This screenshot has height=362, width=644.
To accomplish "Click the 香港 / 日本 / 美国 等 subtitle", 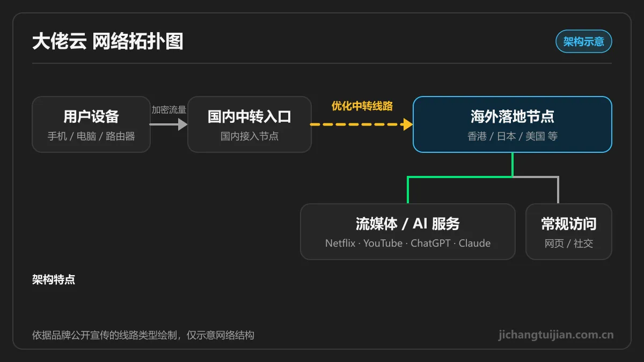I will coord(513,136).
